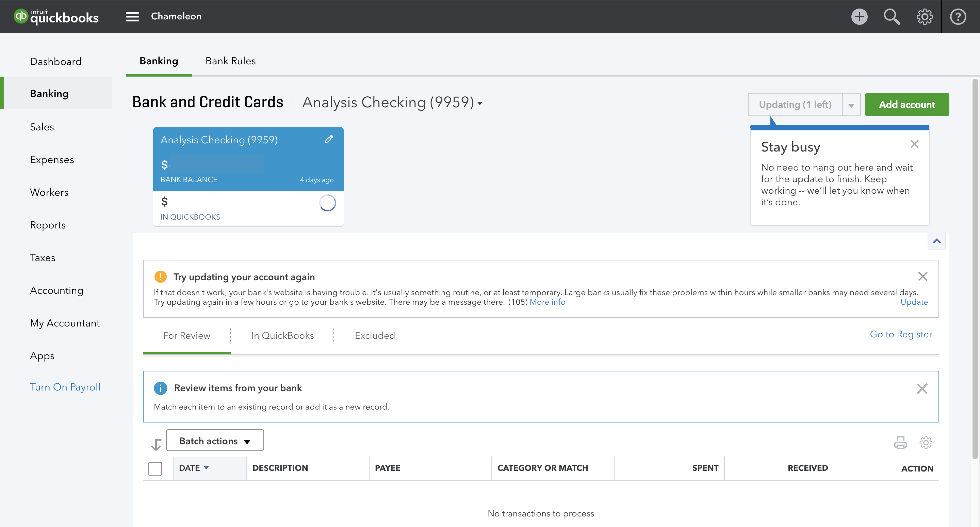
Task: Open Expenses in the sidebar
Action: pos(52,159)
